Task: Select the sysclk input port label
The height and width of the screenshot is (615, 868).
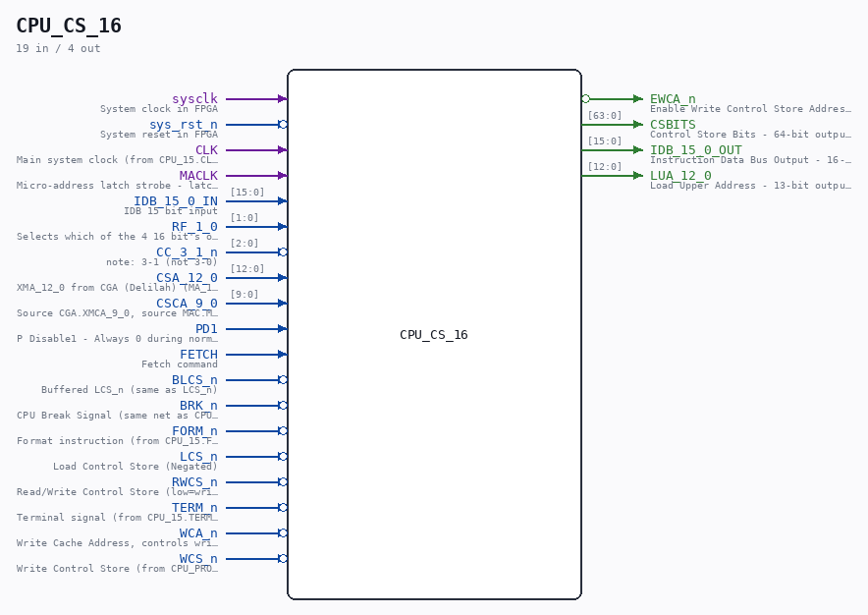Action: pyautogui.click(x=194, y=98)
